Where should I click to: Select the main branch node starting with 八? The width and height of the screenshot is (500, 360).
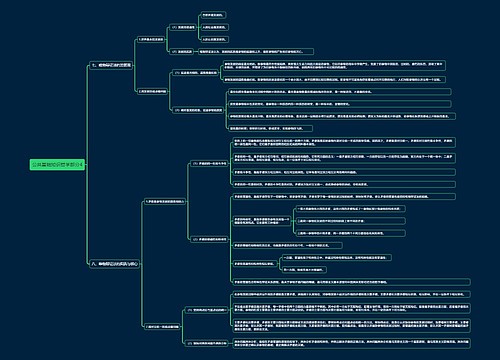point(114,264)
